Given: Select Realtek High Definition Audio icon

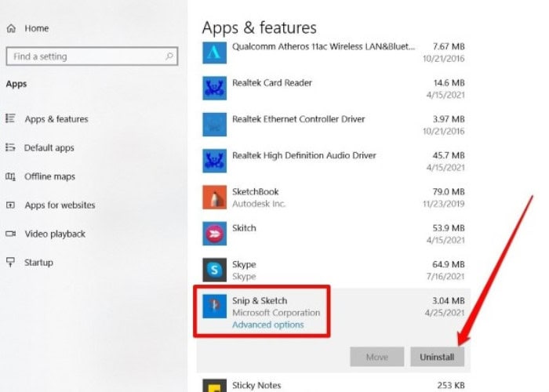Looking at the screenshot, I should click(x=214, y=161).
